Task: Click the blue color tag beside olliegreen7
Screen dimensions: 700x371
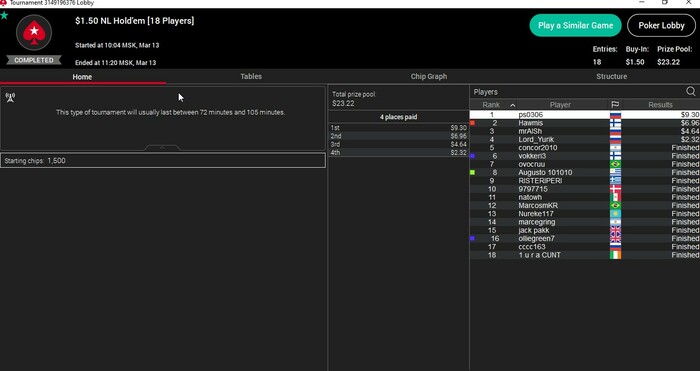Action: pos(472,238)
